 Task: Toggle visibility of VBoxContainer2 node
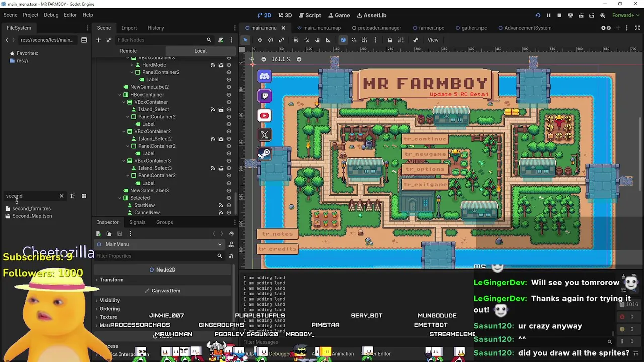(x=229, y=131)
